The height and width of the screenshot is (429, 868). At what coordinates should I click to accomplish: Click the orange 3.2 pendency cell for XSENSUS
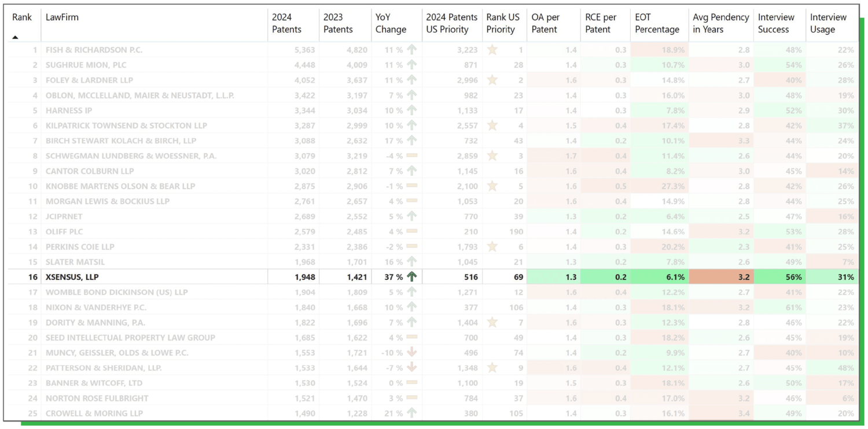720,277
